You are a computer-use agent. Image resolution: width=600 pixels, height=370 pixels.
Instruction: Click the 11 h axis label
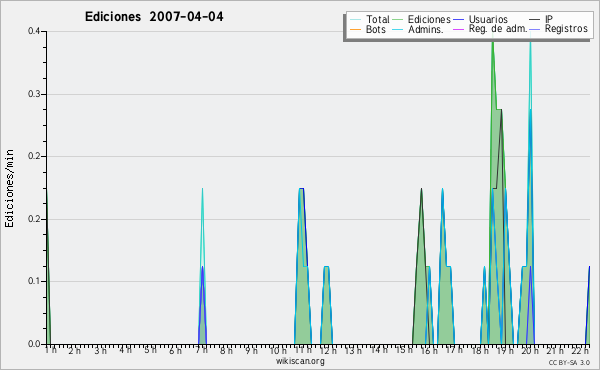point(302,350)
